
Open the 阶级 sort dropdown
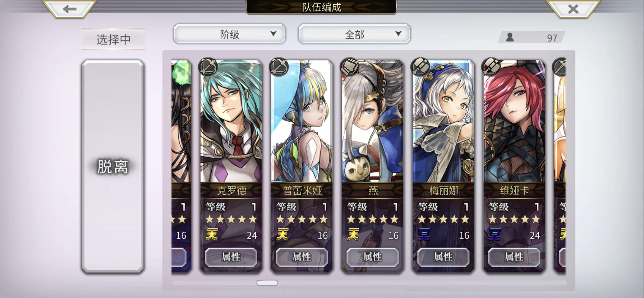click(229, 34)
